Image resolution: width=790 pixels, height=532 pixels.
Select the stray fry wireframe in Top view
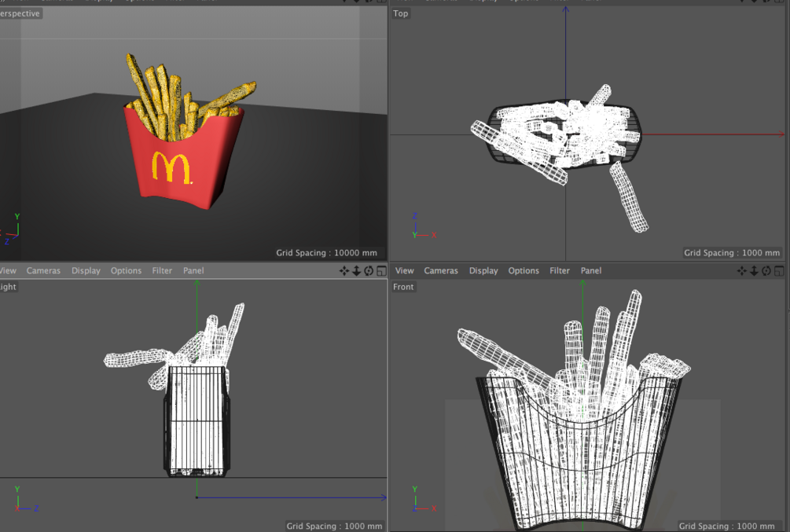[629, 197]
